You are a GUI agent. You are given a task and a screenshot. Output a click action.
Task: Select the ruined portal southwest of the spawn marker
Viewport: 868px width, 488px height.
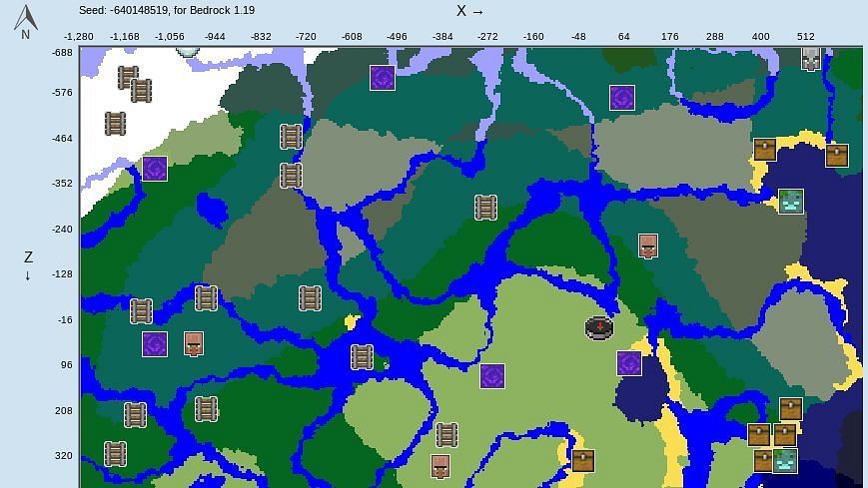click(x=491, y=376)
